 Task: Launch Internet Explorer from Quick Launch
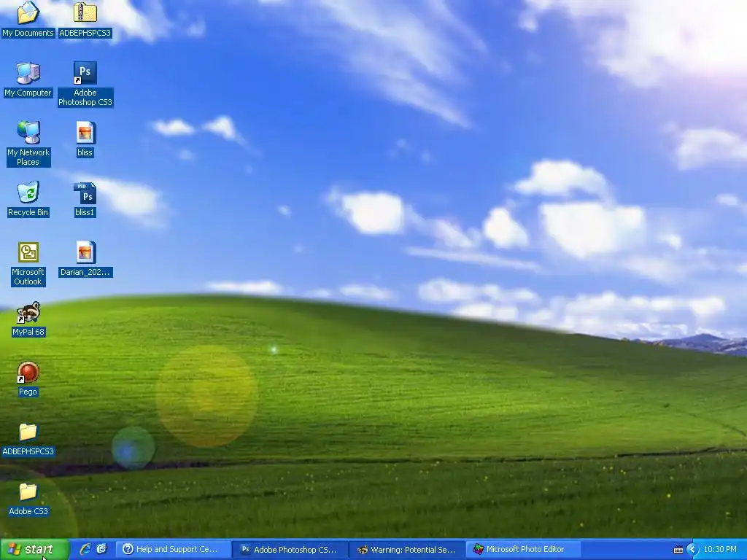pyautogui.click(x=85, y=549)
